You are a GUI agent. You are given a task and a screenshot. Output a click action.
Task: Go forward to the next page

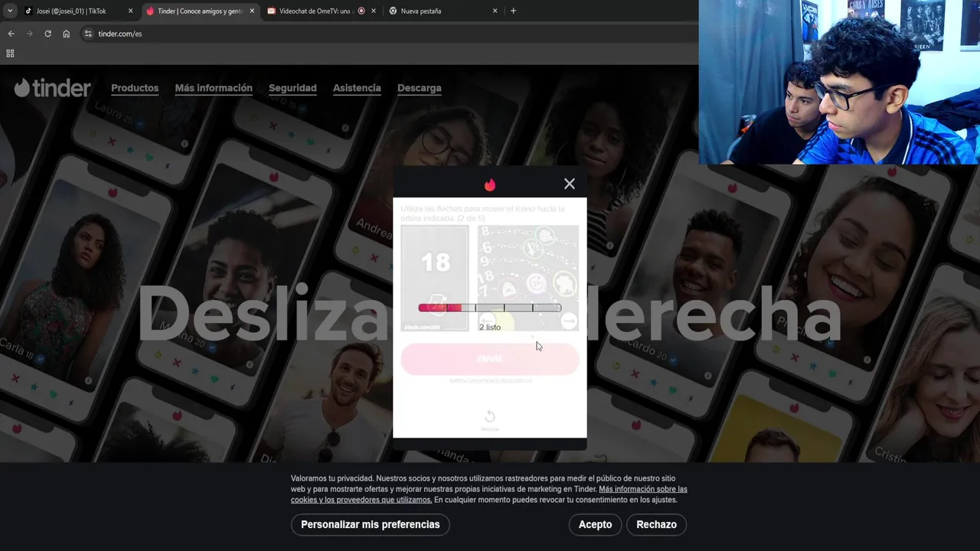tap(29, 34)
